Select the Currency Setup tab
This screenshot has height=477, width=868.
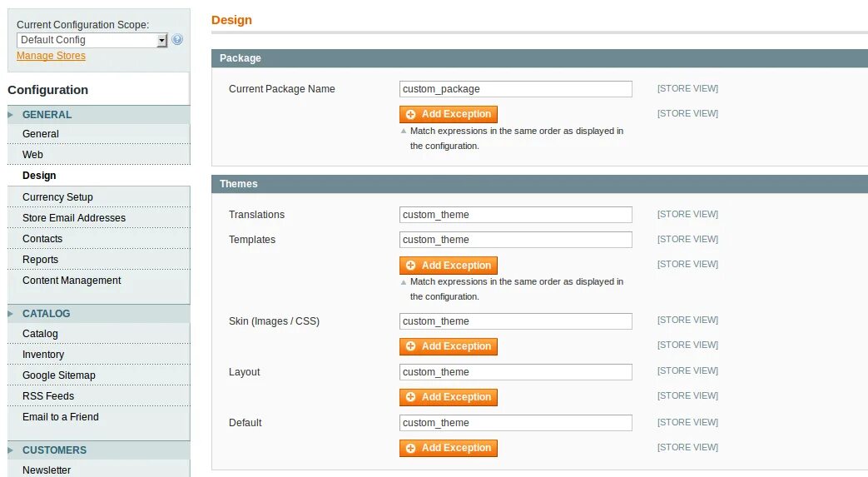point(57,197)
